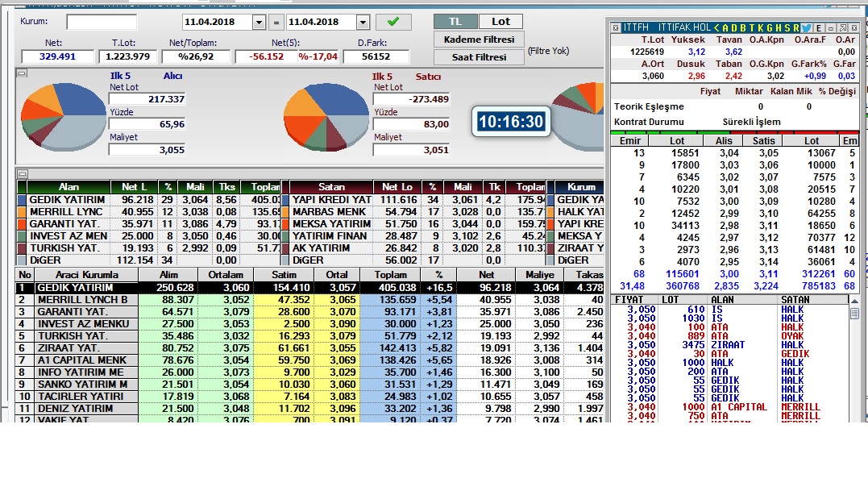Sort by the Araci Kurumla column header
The width and height of the screenshot is (868, 495).
86,275
